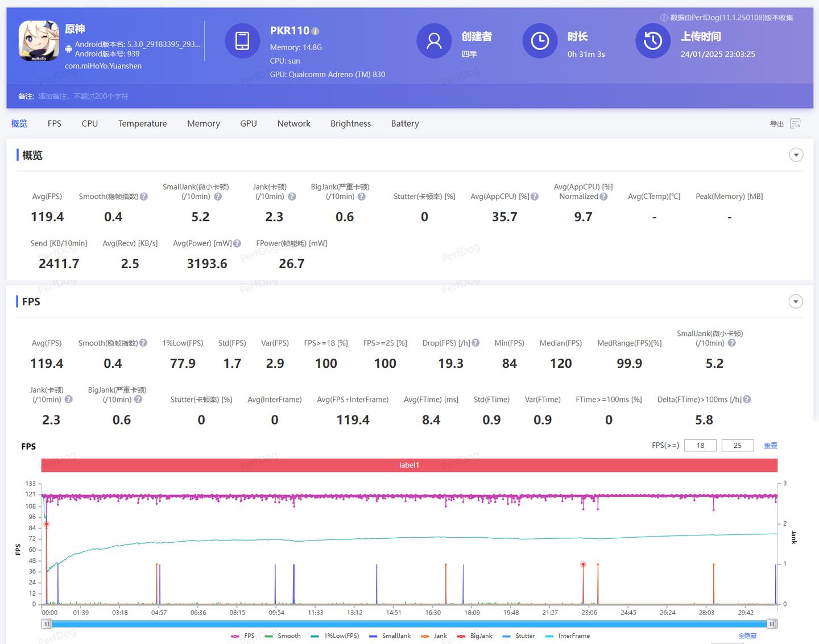Click the PerfDog version info icon
819x644 pixels.
click(664, 18)
